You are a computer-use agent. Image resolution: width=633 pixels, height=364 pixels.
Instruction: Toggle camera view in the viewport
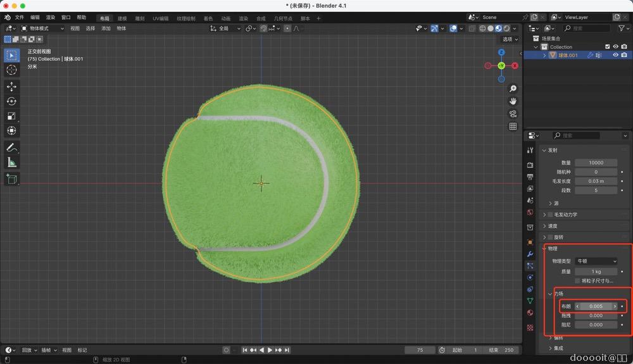pos(513,114)
